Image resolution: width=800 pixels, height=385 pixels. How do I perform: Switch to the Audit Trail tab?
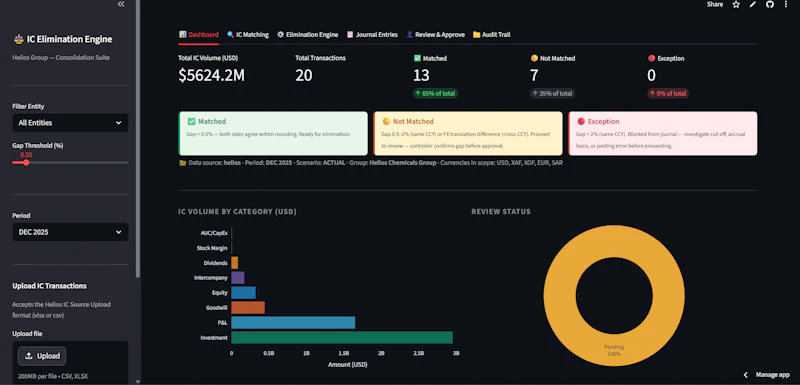(491, 35)
